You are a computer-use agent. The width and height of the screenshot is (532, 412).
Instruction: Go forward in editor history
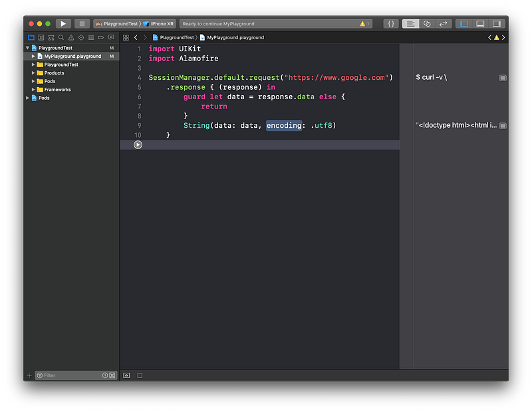tap(145, 37)
